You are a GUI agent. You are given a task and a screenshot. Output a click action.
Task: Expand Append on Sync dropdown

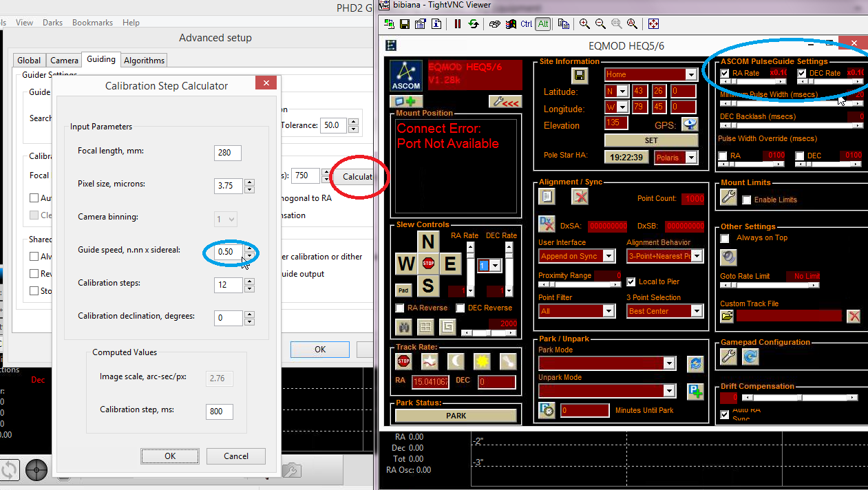tap(608, 256)
